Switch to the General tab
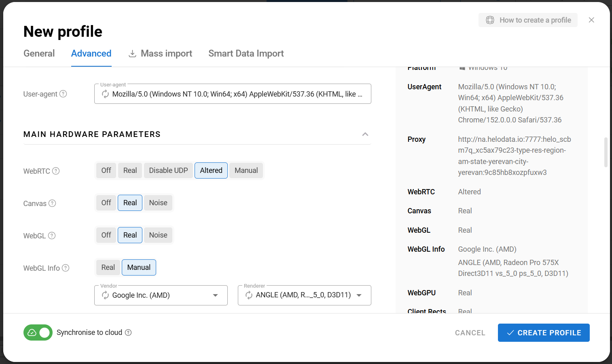Screen dimensions: 612x364 [x=39, y=53]
